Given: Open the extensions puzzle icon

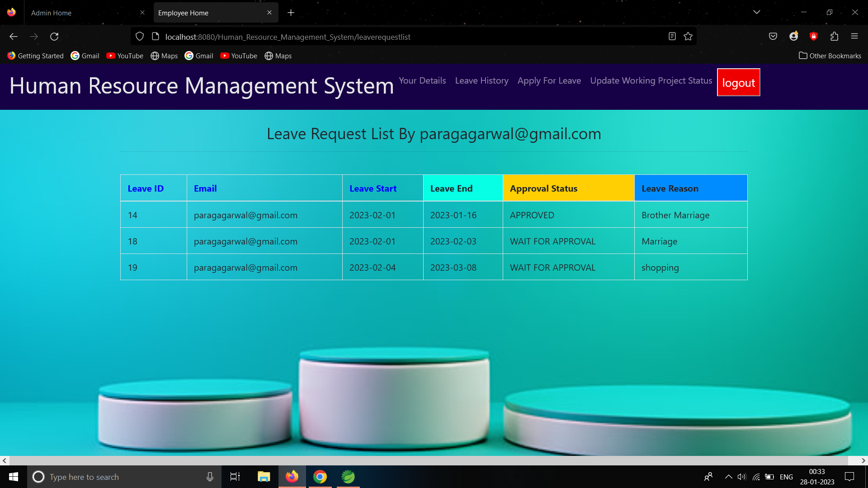Looking at the screenshot, I should tap(834, 37).
